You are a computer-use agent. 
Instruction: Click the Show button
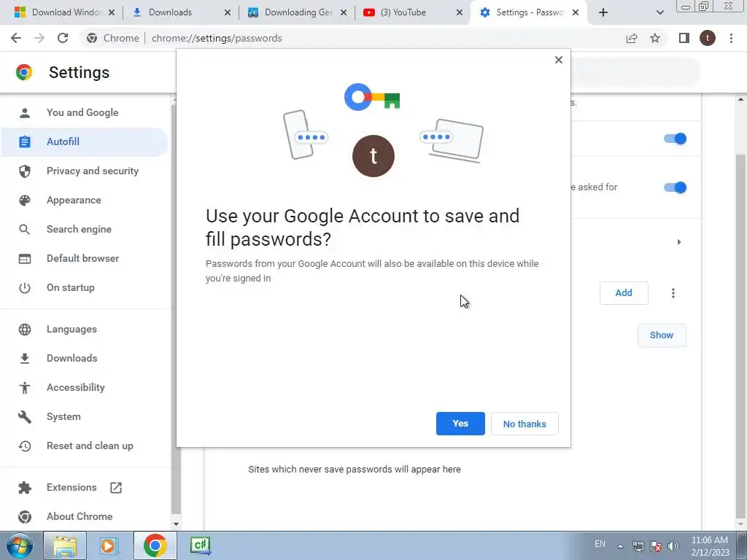(662, 335)
